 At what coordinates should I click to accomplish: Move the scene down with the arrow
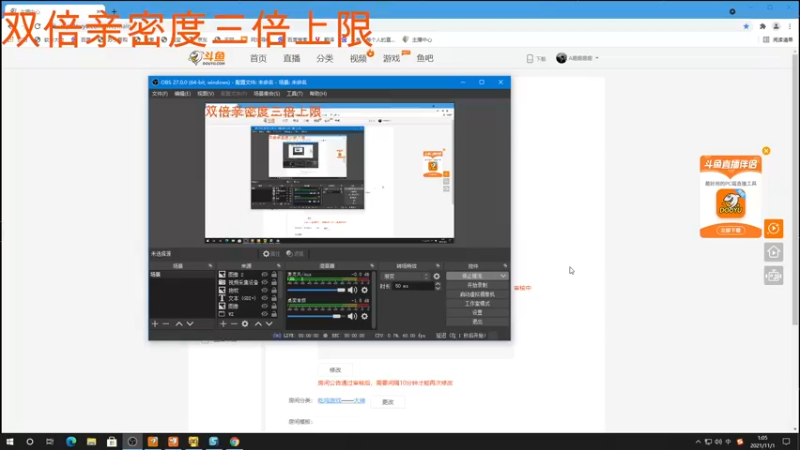190,324
